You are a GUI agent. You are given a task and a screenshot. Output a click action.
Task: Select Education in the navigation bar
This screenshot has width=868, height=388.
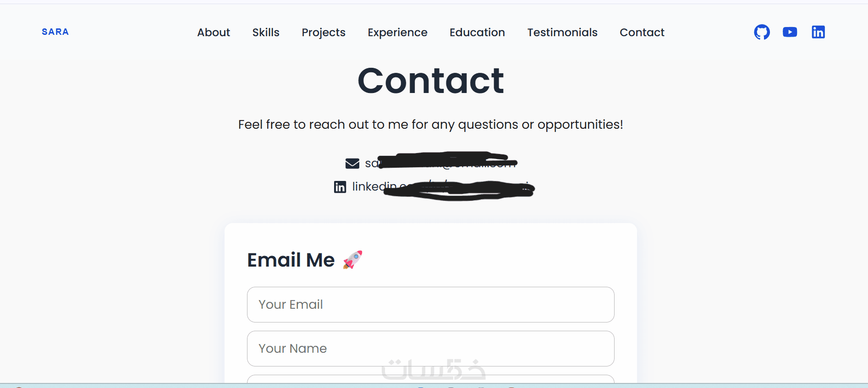(x=477, y=33)
